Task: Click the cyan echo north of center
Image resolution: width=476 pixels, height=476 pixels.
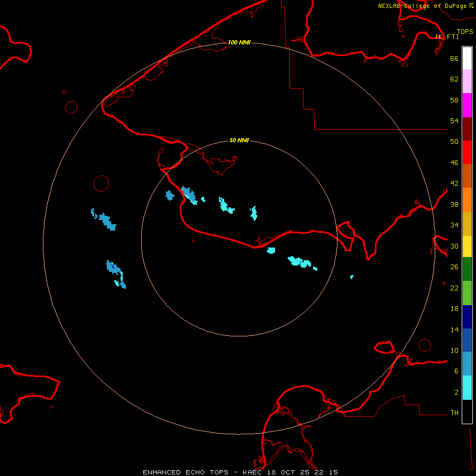Action: (x=226, y=205)
